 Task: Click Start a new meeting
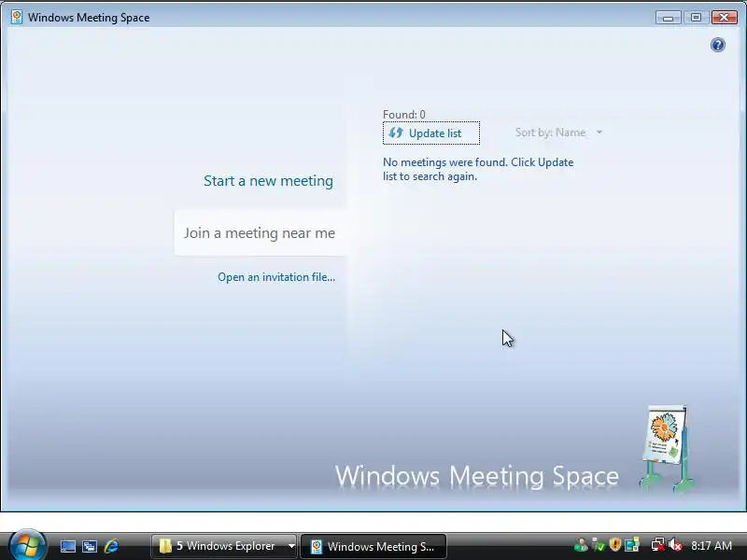268,181
